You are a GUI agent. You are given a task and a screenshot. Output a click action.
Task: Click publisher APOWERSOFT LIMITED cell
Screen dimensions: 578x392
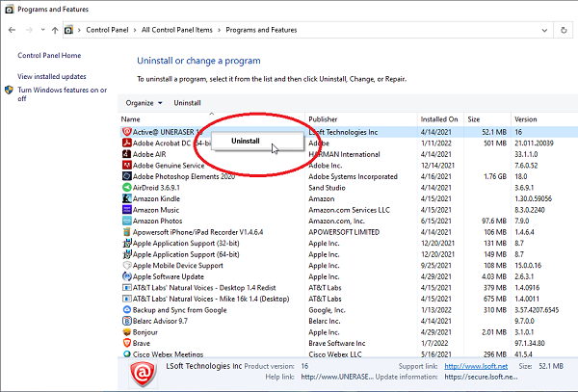click(344, 232)
